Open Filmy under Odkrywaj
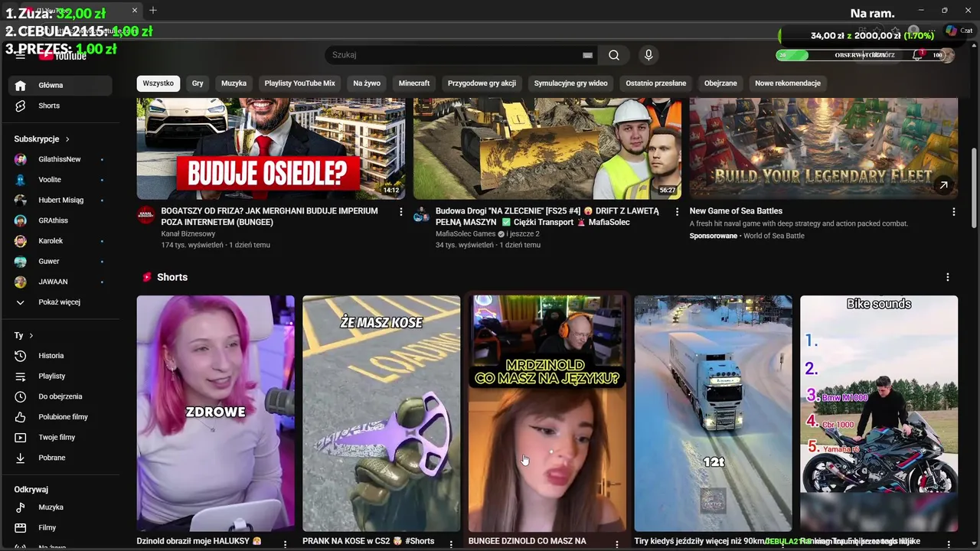980x551 pixels. click(x=60, y=527)
